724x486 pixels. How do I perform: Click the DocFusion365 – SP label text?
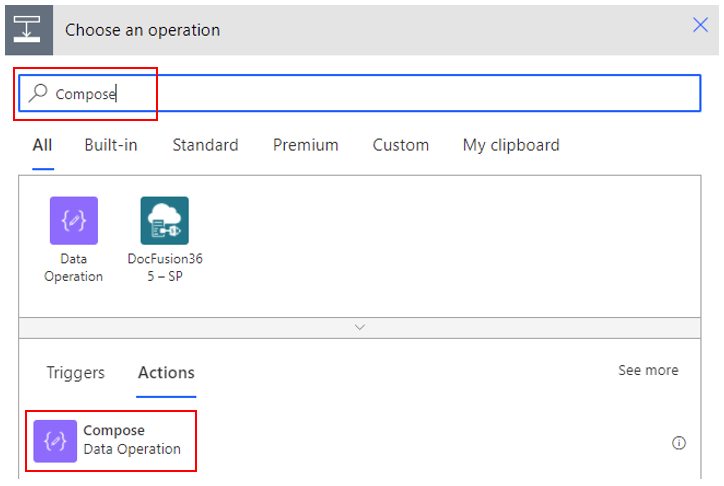(165, 267)
